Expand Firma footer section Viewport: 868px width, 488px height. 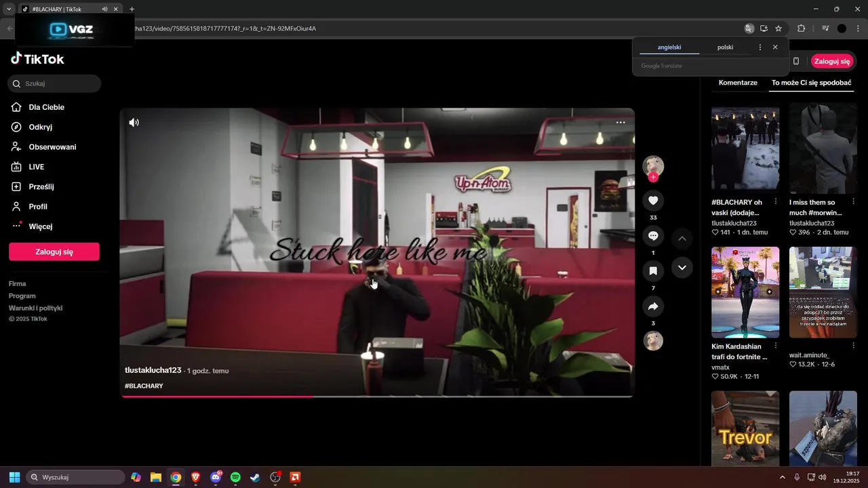point(18,284)
